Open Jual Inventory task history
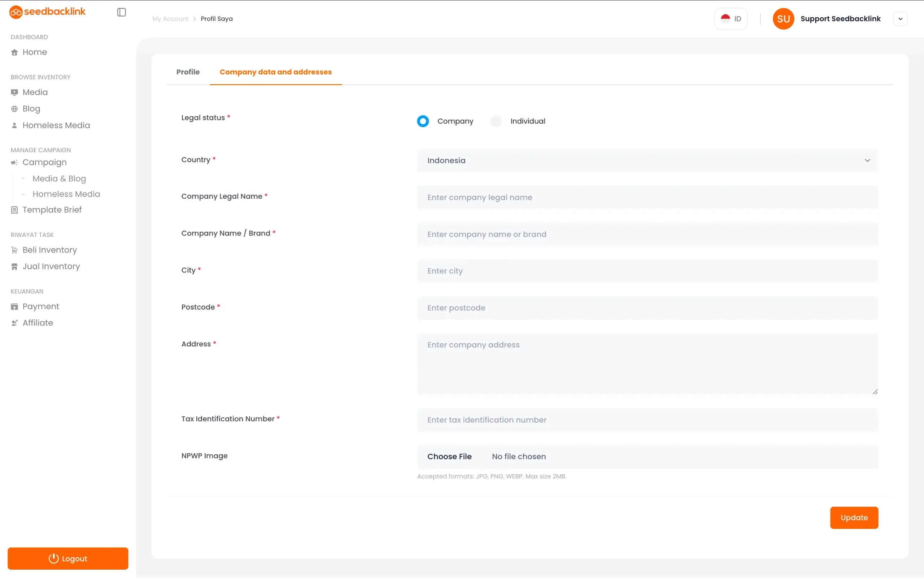Viewport: 924px width, 578px height. [x=51, y=266]
